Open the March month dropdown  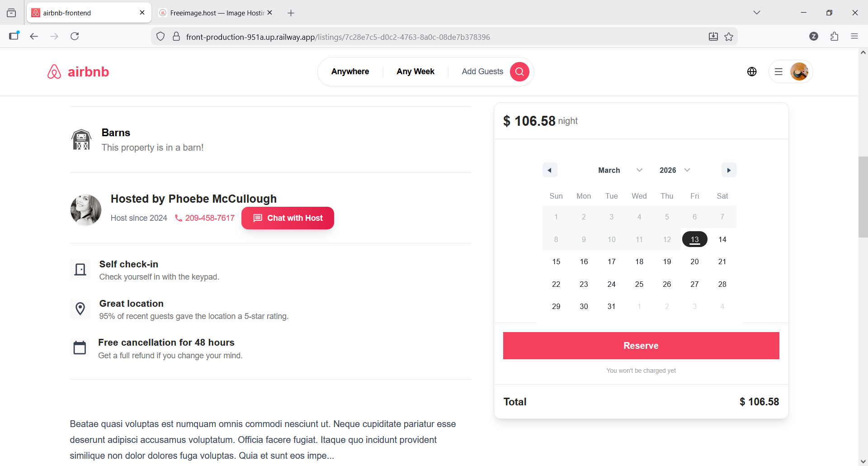[x=619, y=170]
